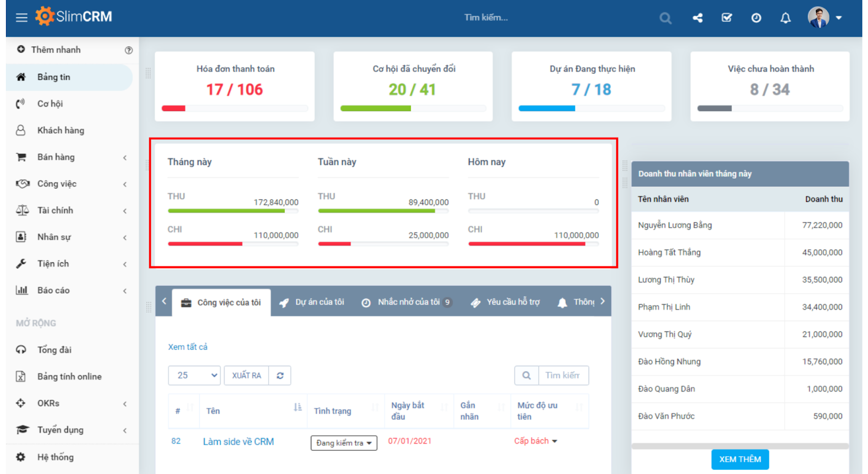Image resolution: width=868 pixels, height=474 pixels.
Task: Expand the Nhân sự submenu chevron
Action: tap(125, 237)
